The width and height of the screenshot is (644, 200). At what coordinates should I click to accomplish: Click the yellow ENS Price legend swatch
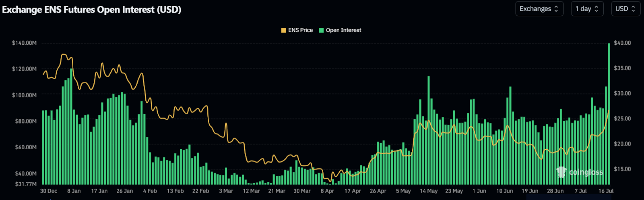(283, 30)
